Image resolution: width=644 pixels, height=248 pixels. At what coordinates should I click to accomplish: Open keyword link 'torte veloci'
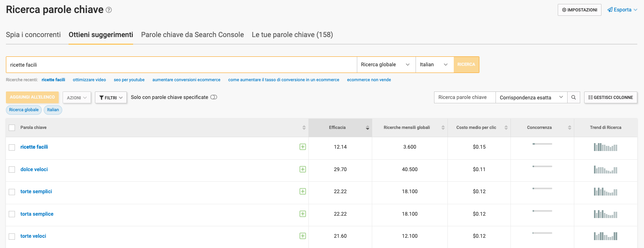tap(33, 236)
